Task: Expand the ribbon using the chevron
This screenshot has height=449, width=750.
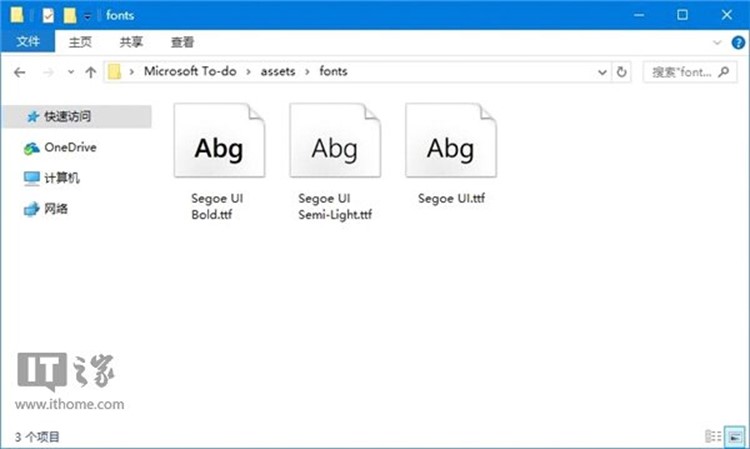Action: pyautogui.click(x=716, y=43)
